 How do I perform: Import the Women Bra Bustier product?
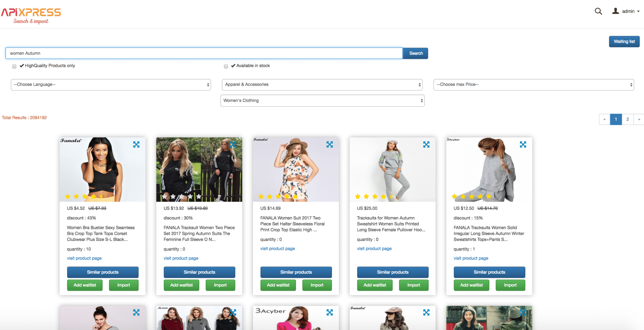pos(124,285)
